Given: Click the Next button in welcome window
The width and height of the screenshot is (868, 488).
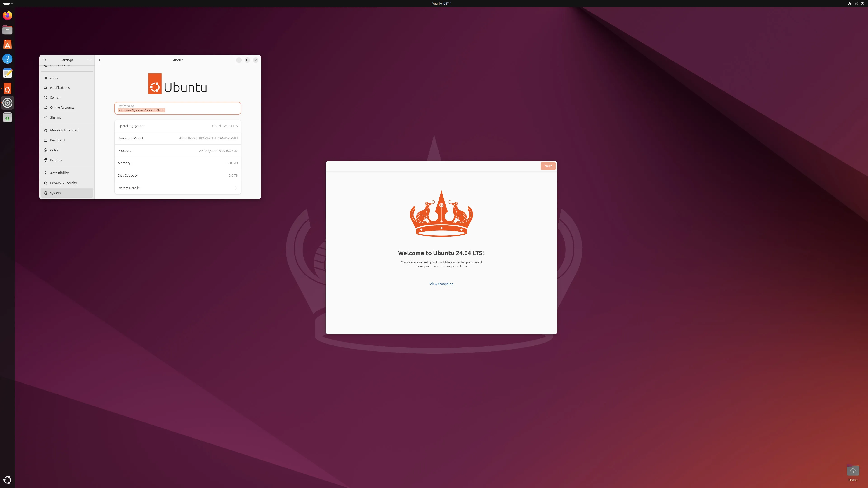Looking at the screenshot, I should pos(548,166).
